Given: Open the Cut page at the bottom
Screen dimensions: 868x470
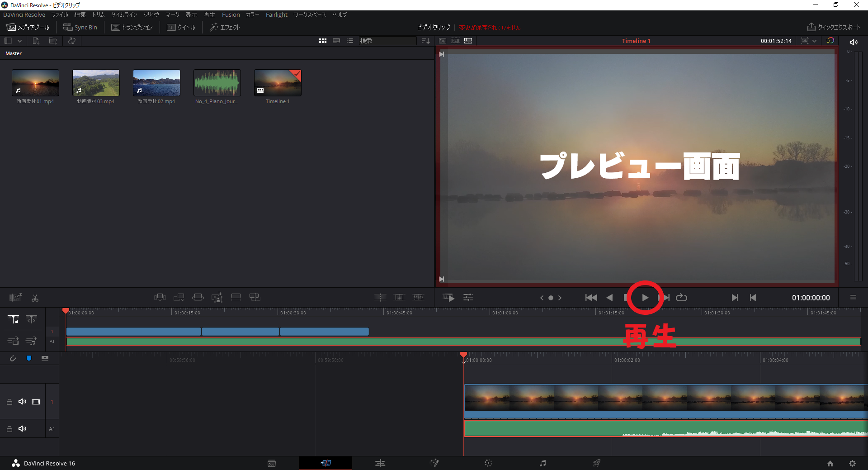Looking at the screenshot, I should 325,463.
